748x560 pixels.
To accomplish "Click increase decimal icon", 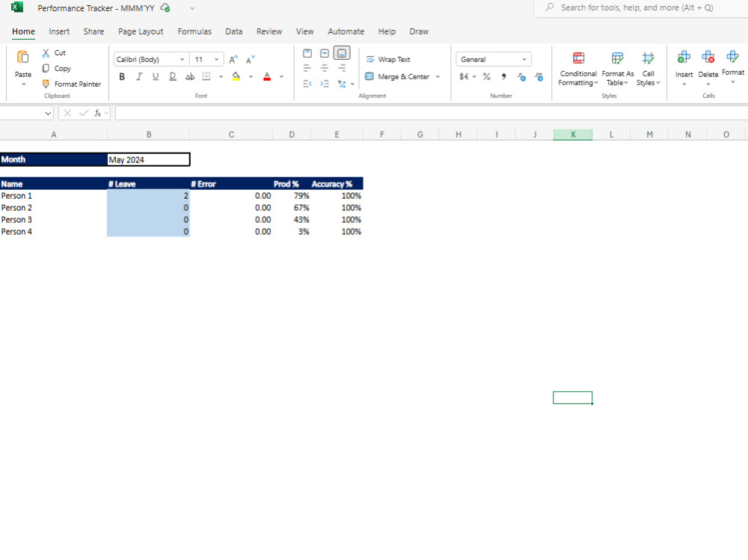I will click(521, 76).
